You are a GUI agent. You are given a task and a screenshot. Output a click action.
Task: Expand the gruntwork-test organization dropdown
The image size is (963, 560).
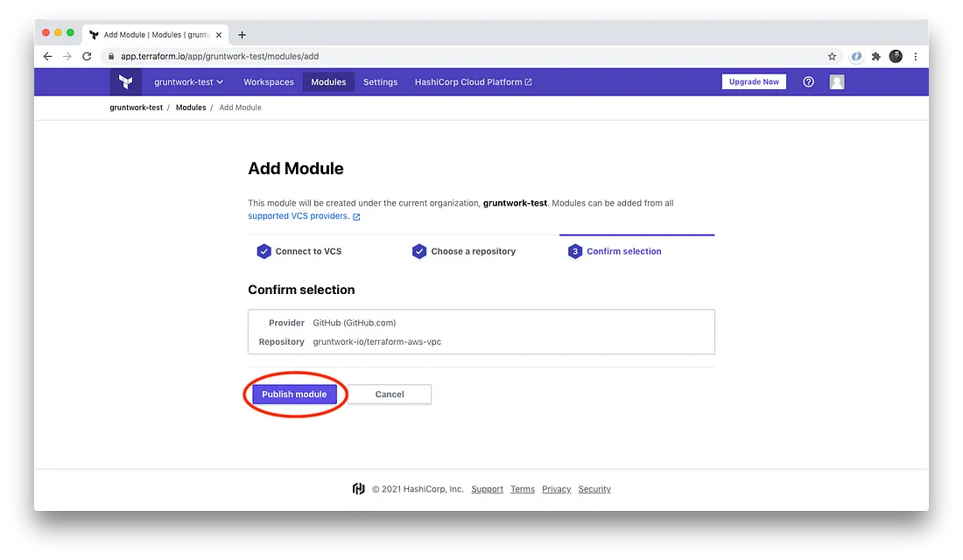pyautogui.click(x=188, y=81)
